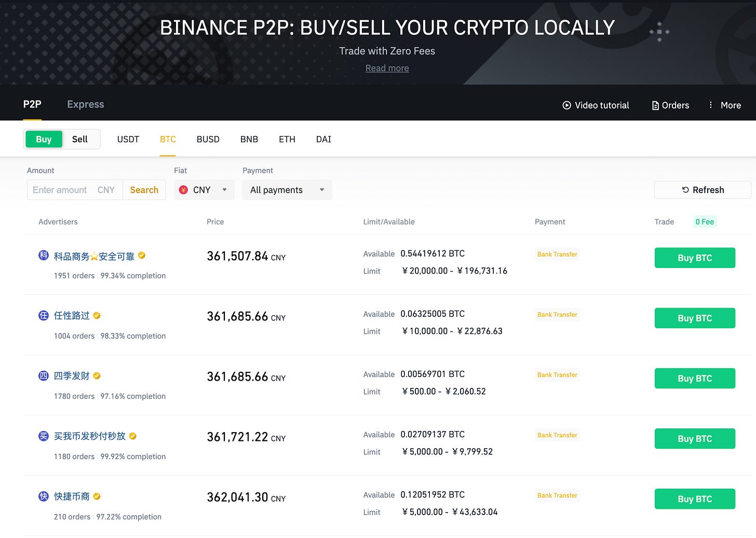This screenshot has width=756, height=538.
Task: Click the three-dot More icon
Action: pos(711,105)
